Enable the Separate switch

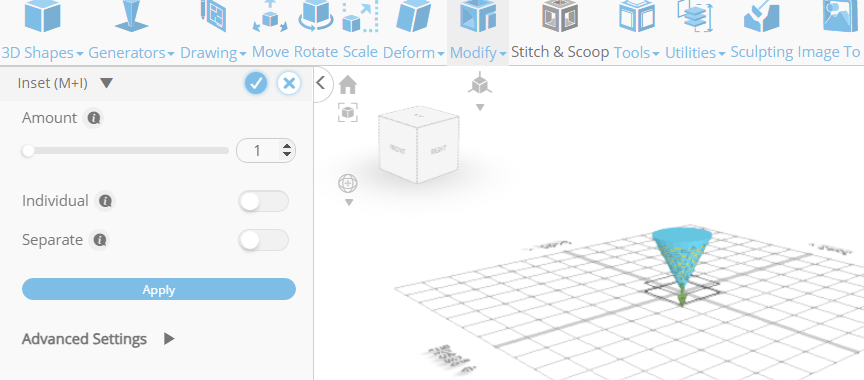pyautogui.click(x=263, y=240)
